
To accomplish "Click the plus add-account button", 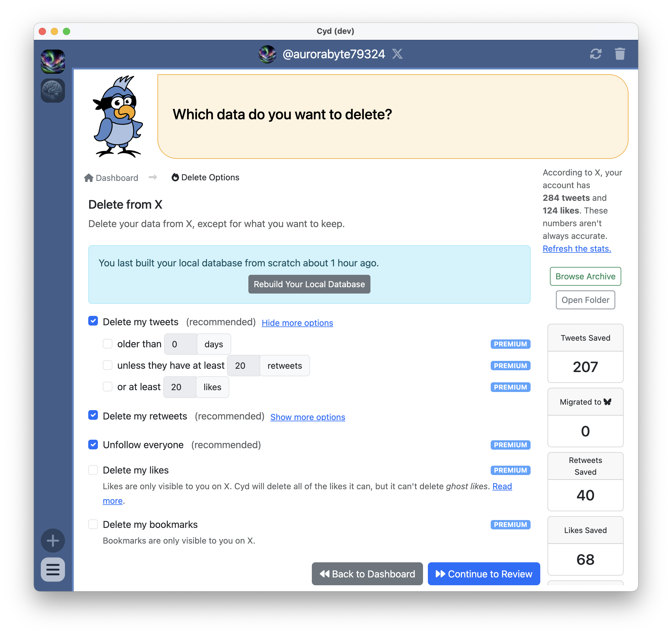I will (x=53, y=540).
